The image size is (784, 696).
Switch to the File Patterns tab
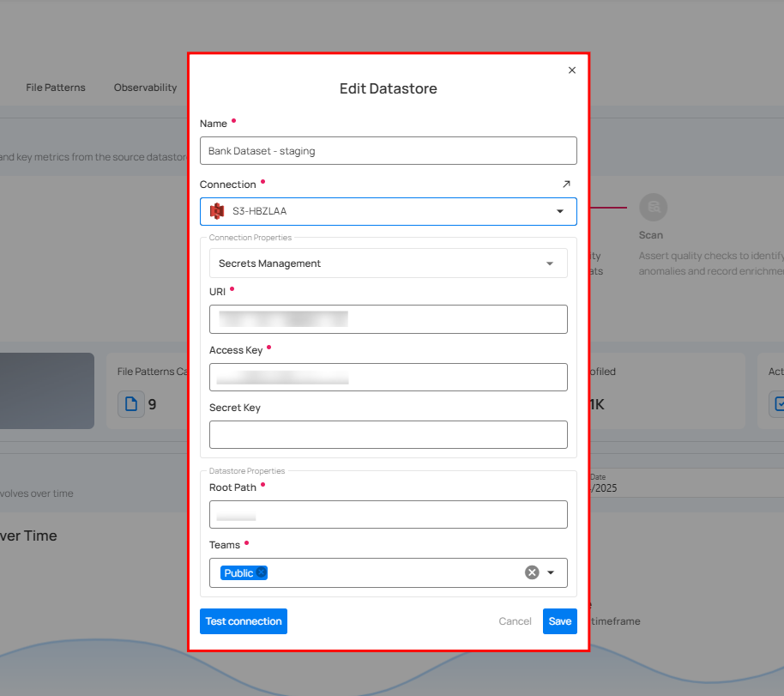click(56, 88)
